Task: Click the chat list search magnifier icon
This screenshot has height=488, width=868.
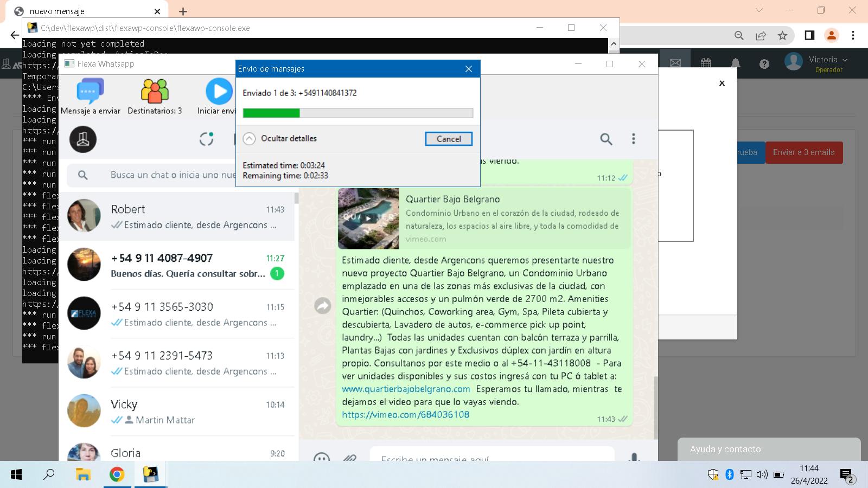Action: coord(82,175)
